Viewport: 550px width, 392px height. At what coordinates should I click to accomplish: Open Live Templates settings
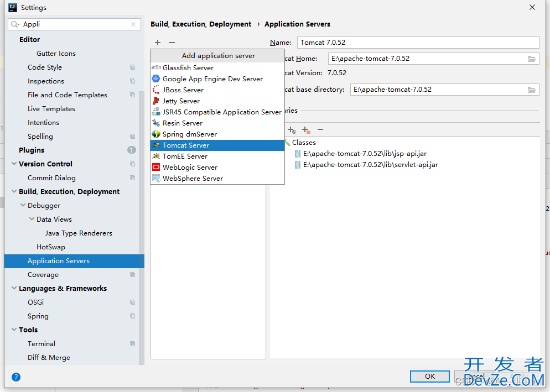(x=51, y=109)
